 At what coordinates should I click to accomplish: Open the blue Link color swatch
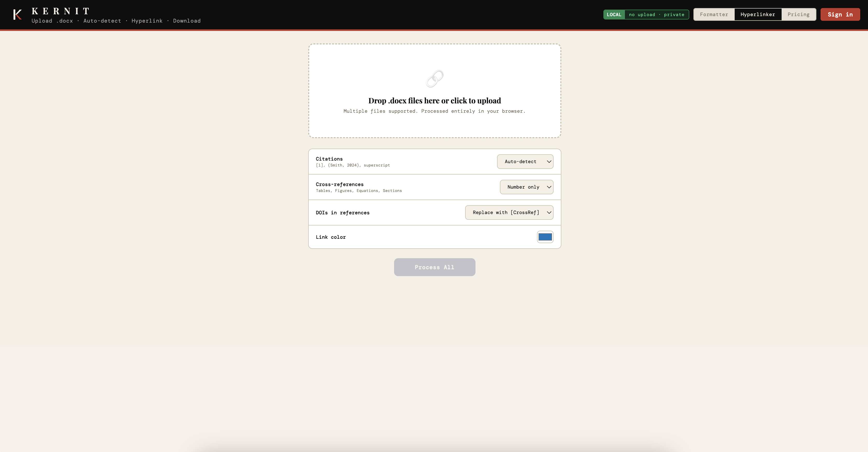point(545,237)
